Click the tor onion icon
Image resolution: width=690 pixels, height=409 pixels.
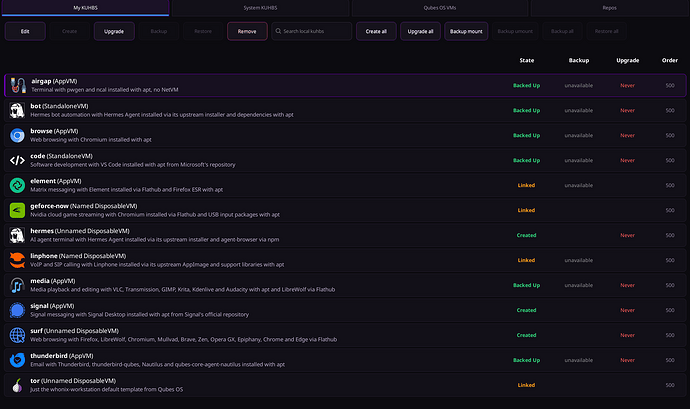pos(17,385)
